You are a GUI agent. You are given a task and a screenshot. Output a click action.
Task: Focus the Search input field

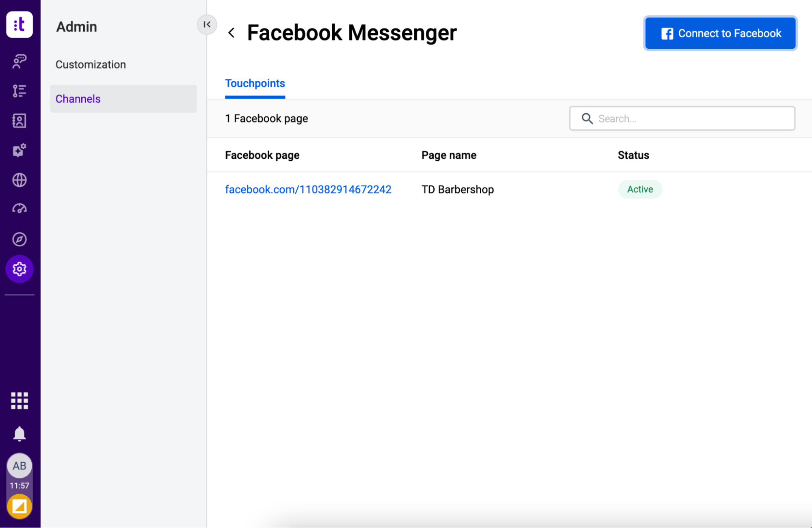point(682,119)
